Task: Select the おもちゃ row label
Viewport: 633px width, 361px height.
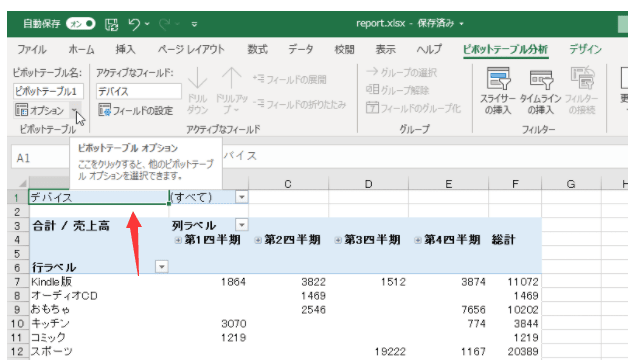Action: point(50,309)
